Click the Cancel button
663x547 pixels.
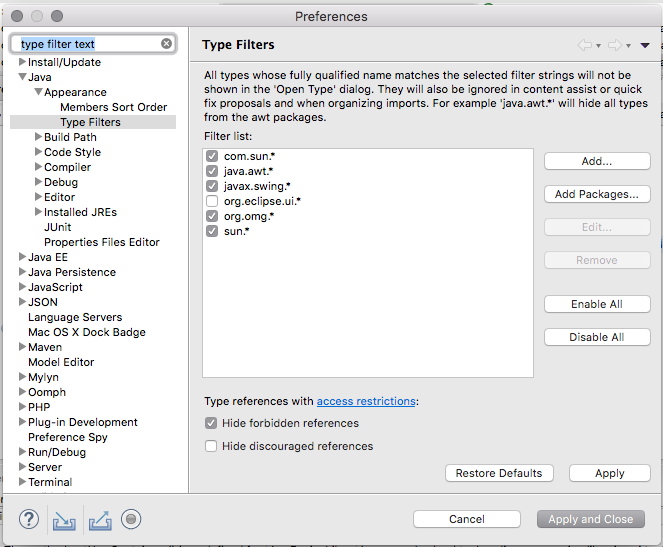[x=466, y=519]
